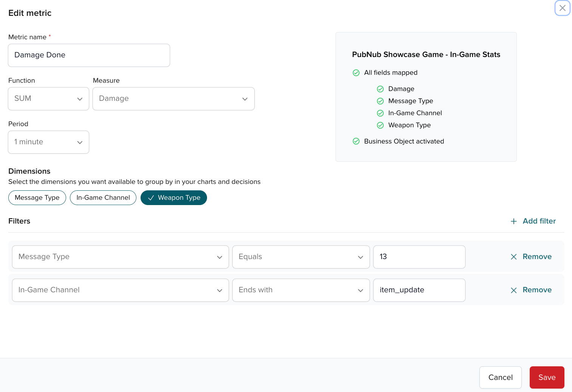Click the check icon beside Business Object activated
Viewport: 572px width, 392px height.
click(x=356, y=141)
